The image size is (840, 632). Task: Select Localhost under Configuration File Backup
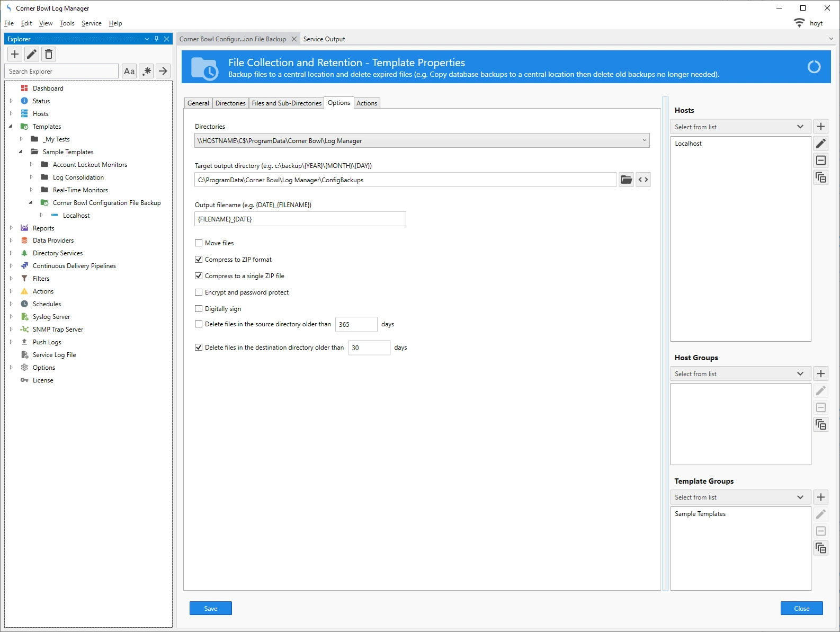pos(76,216)
